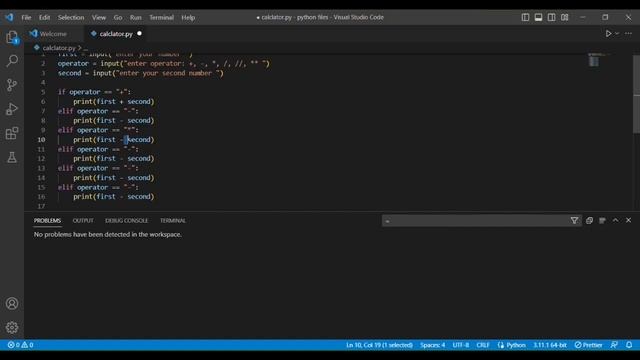The image size is (640, 360).
Task: Switch to the DEBUG CONSOLE tab
Action: tap(127, 220)
